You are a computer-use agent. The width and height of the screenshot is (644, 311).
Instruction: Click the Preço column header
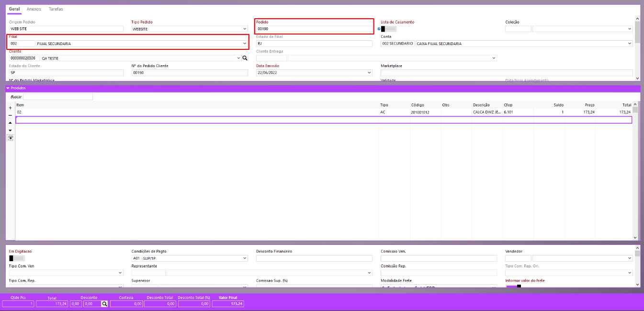tap(589, 105)
